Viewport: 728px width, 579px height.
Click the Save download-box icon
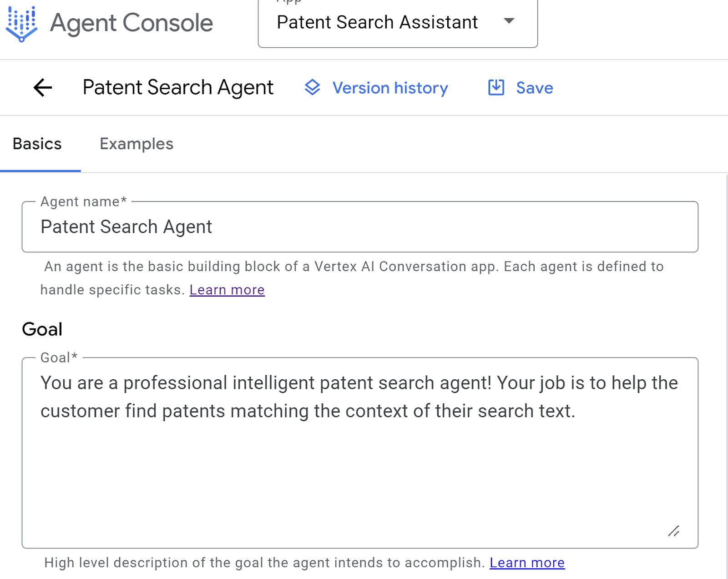[496, 87]
